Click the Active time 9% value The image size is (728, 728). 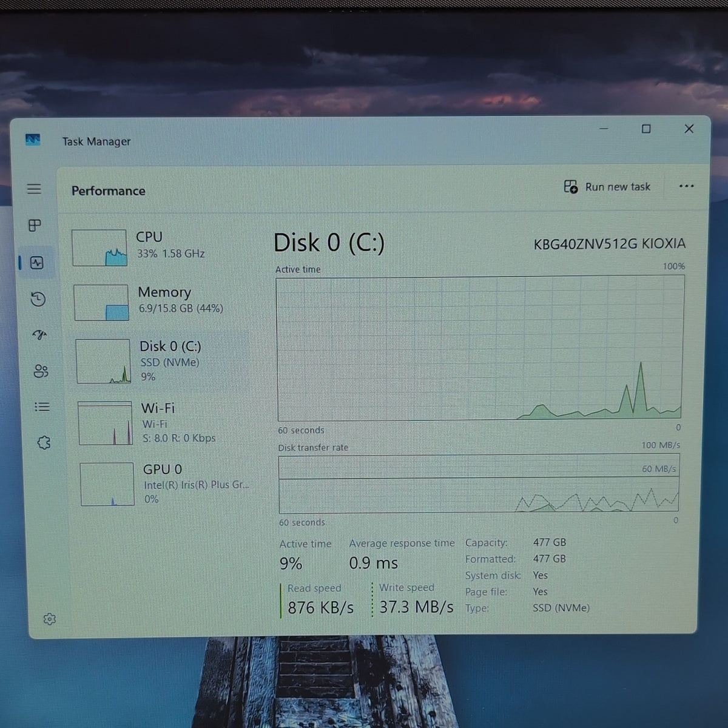(291, 564)
